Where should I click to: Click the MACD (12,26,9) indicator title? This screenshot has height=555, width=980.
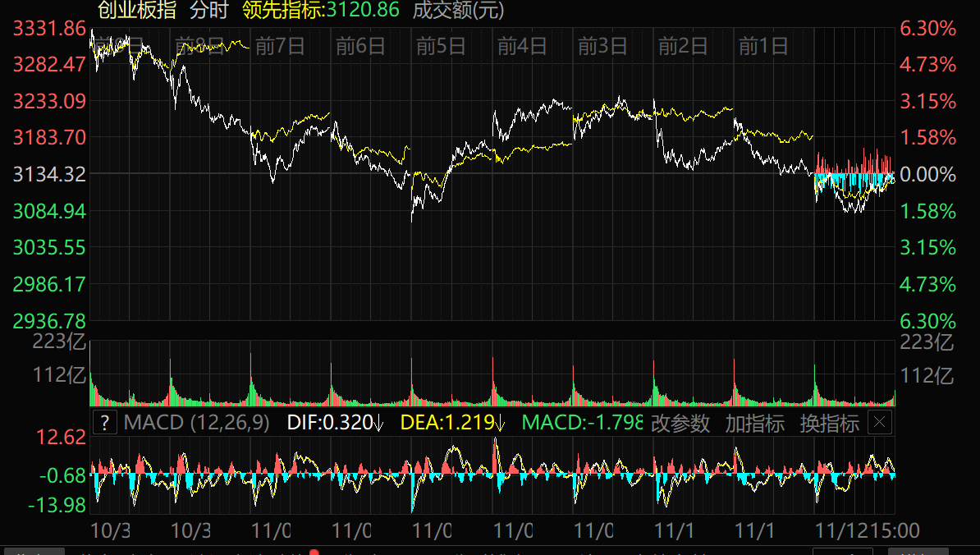pyautogui.click(x=197, y=424)
